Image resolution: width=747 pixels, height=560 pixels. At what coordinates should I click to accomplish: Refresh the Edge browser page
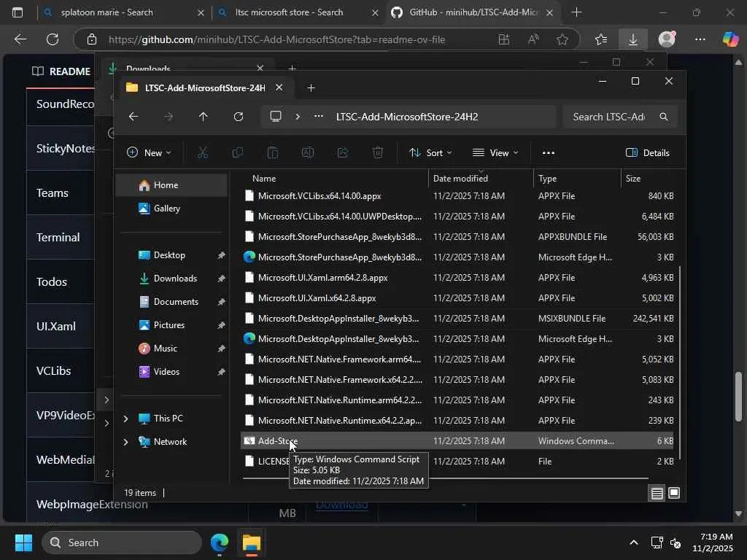click(53, 39)
